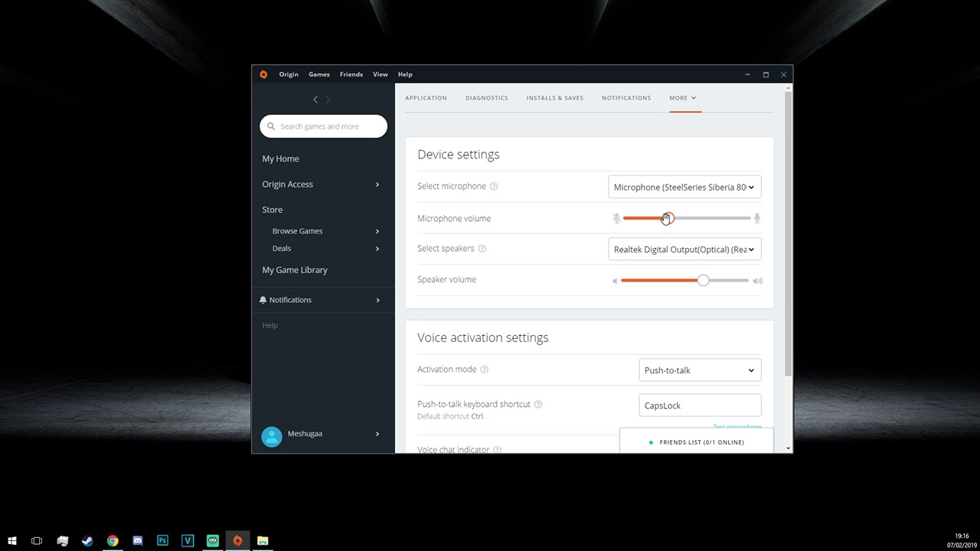The image size is (980, 551).
Task: Expand the sidebar Notifications panel
Action: 377,300
